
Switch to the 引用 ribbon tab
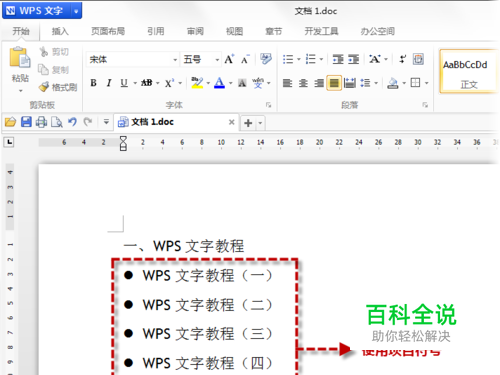(x=156, y=31)
